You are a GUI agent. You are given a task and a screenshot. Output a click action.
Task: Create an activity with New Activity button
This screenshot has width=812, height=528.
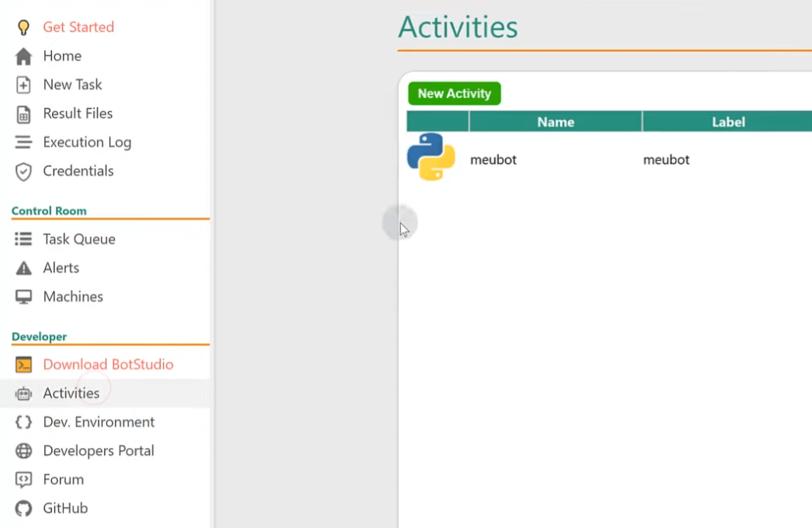454,94
